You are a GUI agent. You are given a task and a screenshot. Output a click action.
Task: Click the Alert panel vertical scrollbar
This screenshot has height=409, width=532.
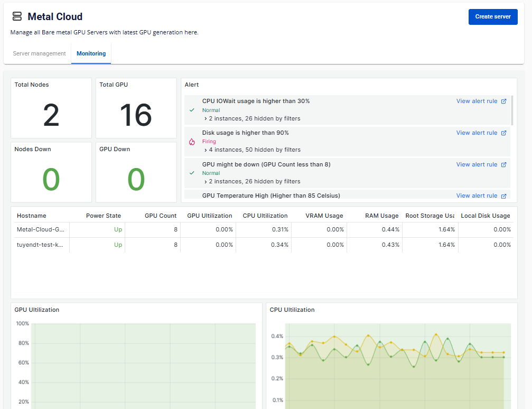click(x=511, y=110)
